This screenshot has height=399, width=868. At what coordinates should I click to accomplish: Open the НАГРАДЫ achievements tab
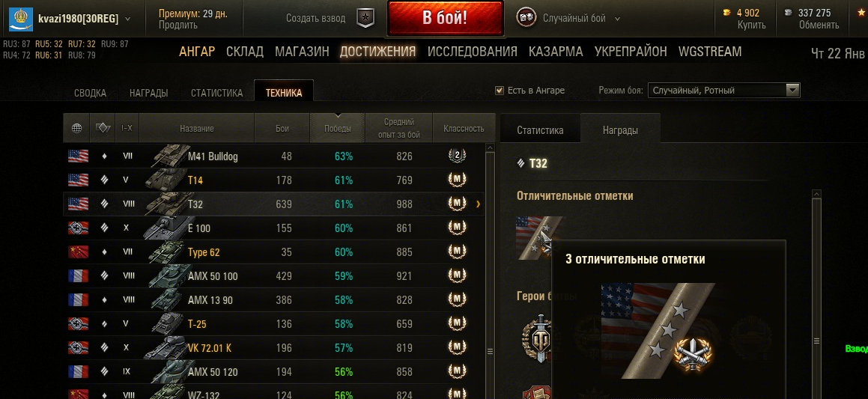[x=149, y=93]
